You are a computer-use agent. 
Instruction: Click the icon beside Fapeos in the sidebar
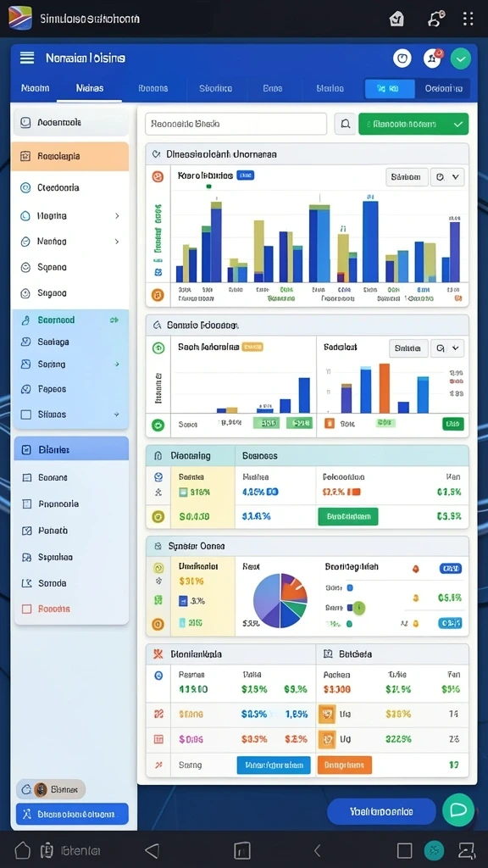click(x=25, y=389)
